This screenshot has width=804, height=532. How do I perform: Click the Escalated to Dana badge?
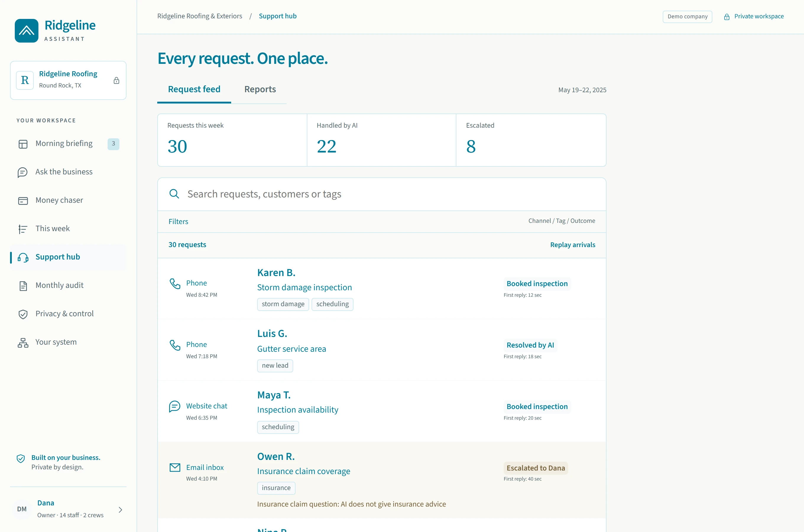tap(536, 468)
